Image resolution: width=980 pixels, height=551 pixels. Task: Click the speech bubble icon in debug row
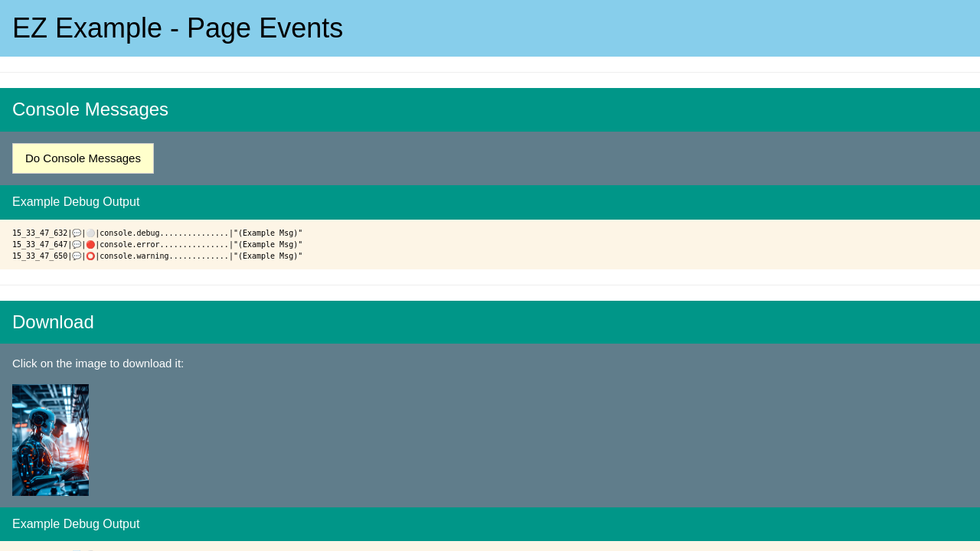77,233
